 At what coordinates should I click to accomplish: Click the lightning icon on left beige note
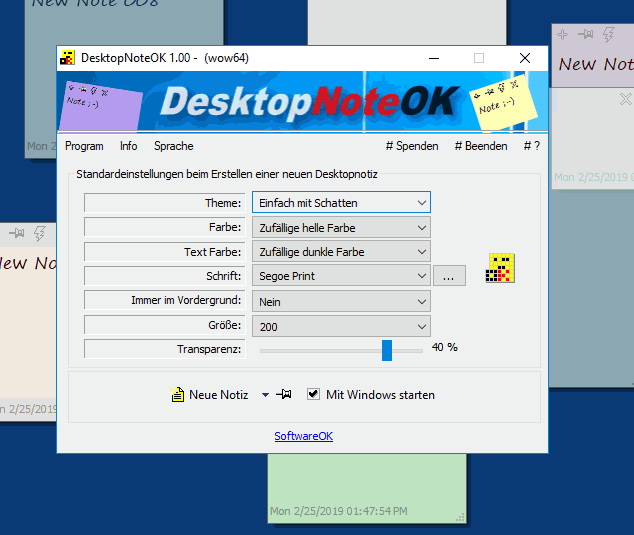(x=40, y=233)
